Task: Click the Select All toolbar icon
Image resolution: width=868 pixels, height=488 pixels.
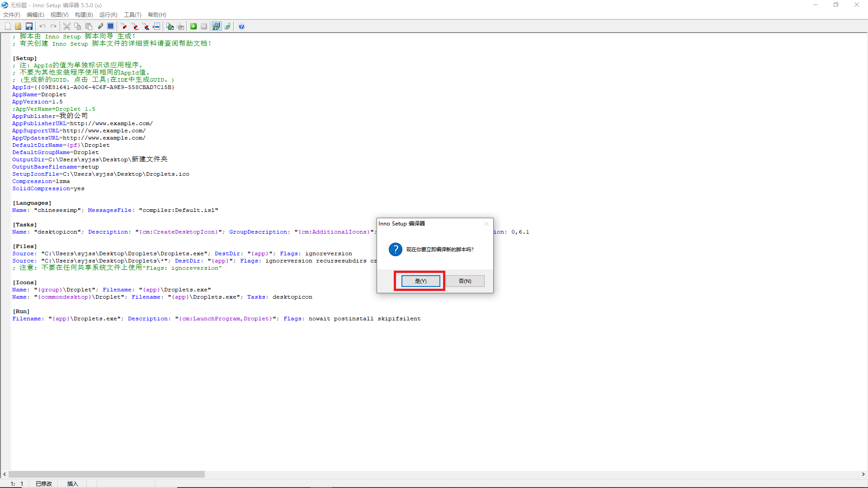Action: pyautogui.click(x=110, y=26)
